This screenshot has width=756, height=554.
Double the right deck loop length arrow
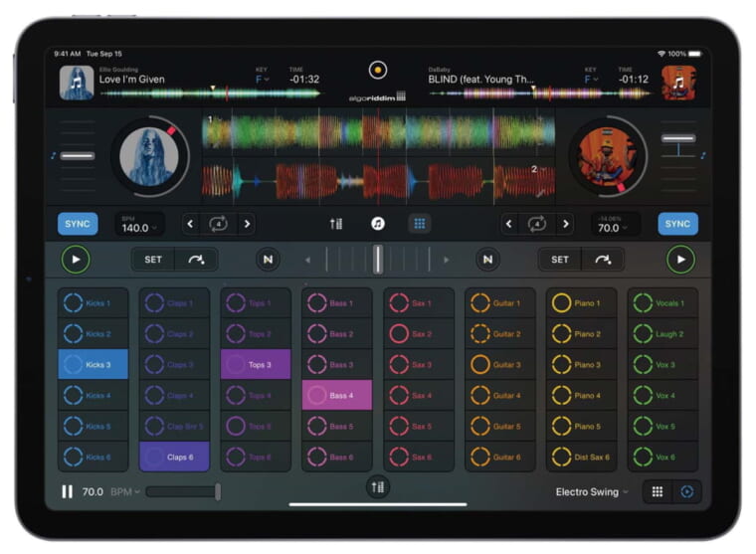(x=566, y=224)
